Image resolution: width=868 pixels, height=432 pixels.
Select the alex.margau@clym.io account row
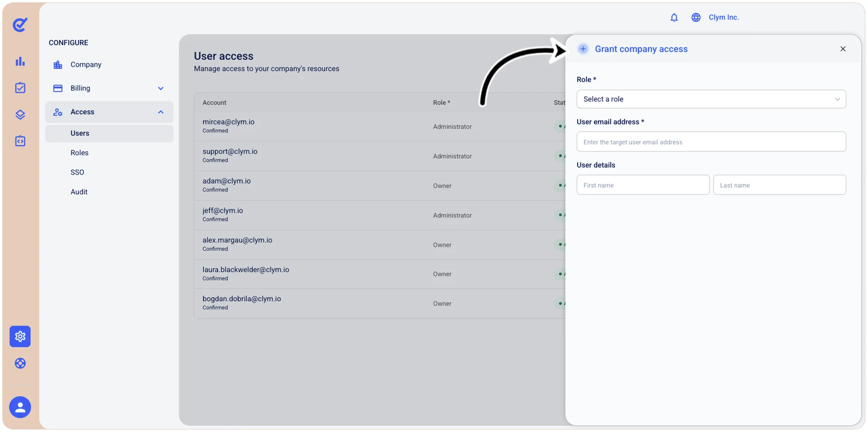pyautogui.click(x=379, y=245)
